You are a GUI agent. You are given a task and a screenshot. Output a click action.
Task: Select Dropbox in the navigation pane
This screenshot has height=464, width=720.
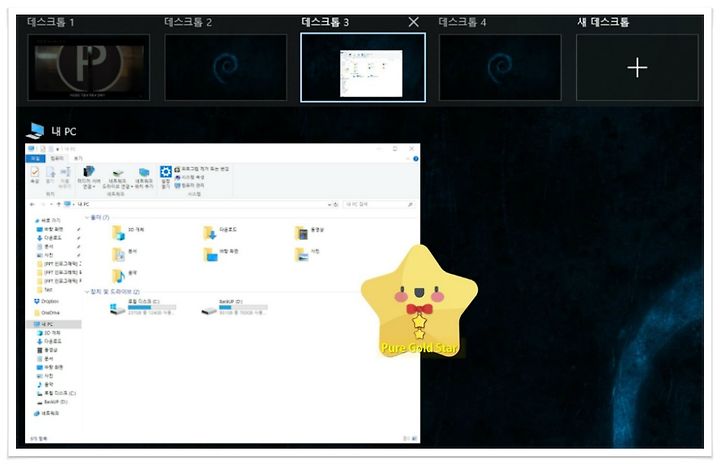coord(46,301)
